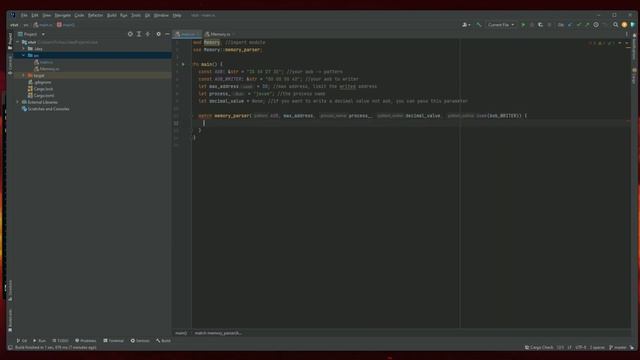The height and width of the screenshot is (360, 640).
Task: Open the Window menu
Action: coord(161,15)
